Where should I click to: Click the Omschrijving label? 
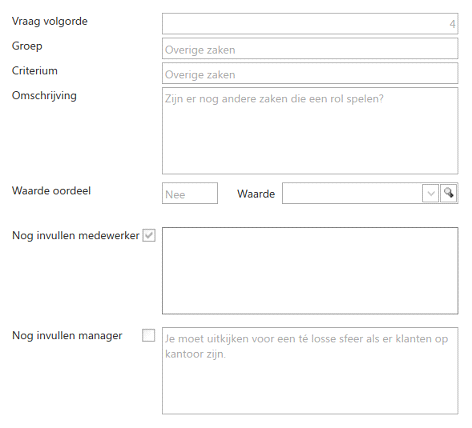point(44,96)
